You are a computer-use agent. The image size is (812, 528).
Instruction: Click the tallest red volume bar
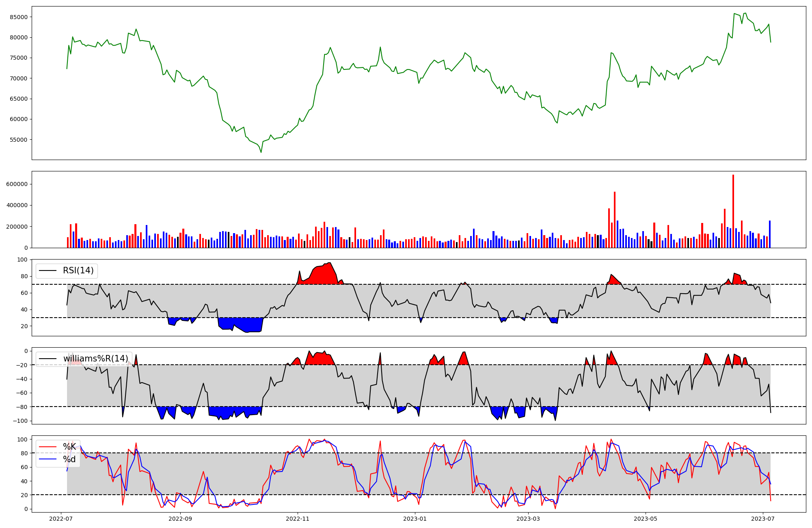point(733,211)
